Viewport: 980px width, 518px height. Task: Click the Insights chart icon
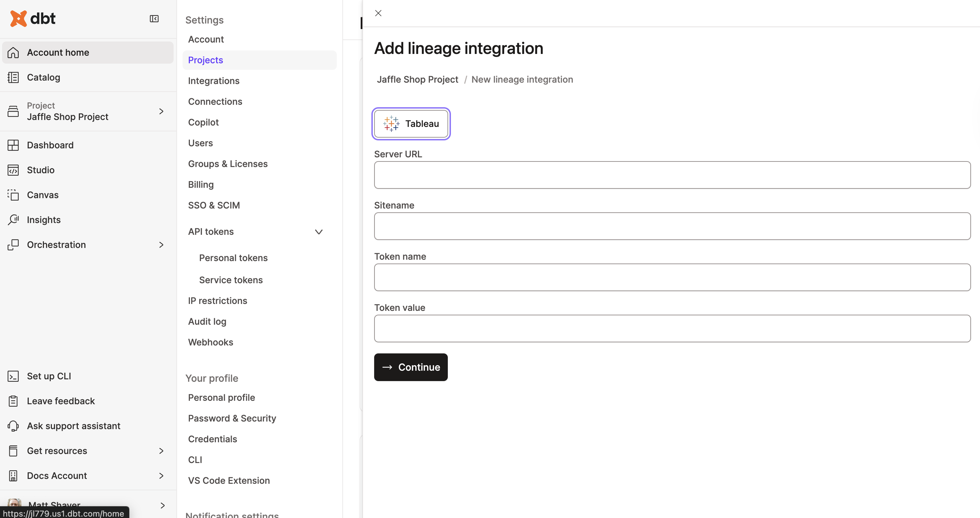[x=13, y=220]
